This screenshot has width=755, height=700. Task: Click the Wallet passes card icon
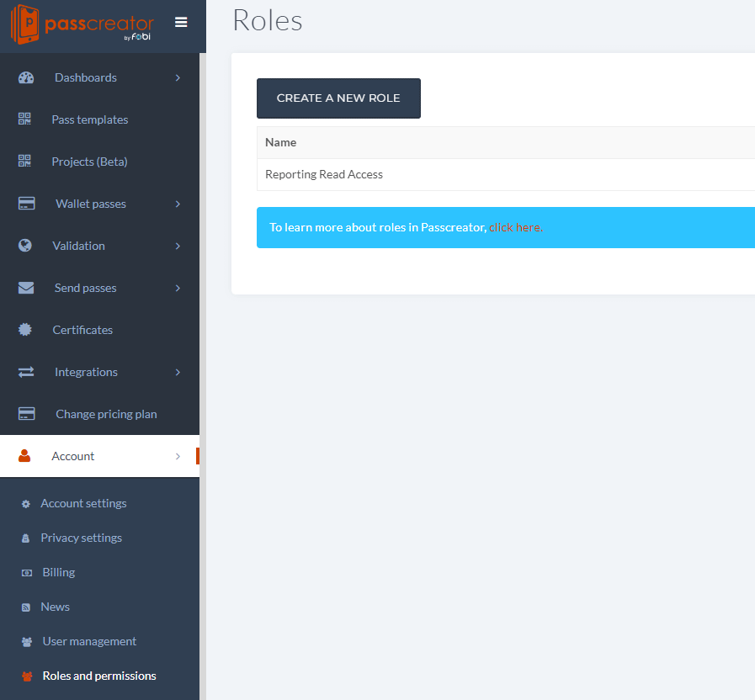coord(26,203)
